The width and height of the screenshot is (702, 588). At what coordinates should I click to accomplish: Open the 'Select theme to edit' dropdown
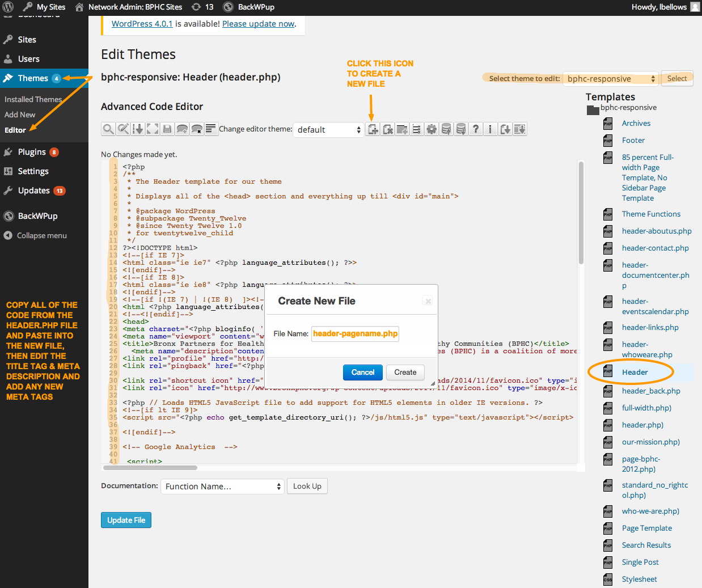pos(611,79)
